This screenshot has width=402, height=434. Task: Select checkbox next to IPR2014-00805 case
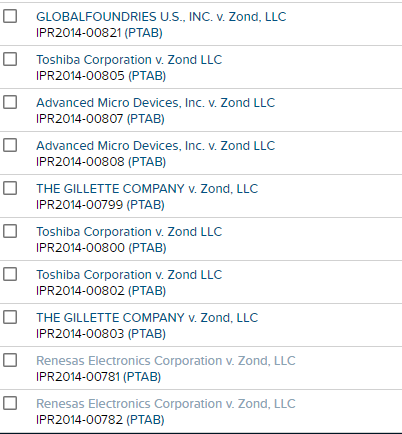point(10,59)
